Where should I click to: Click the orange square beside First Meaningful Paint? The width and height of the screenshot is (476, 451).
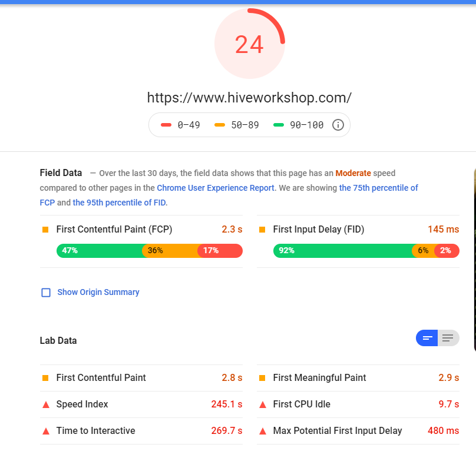pyautogui.click(x=262, y=378)
